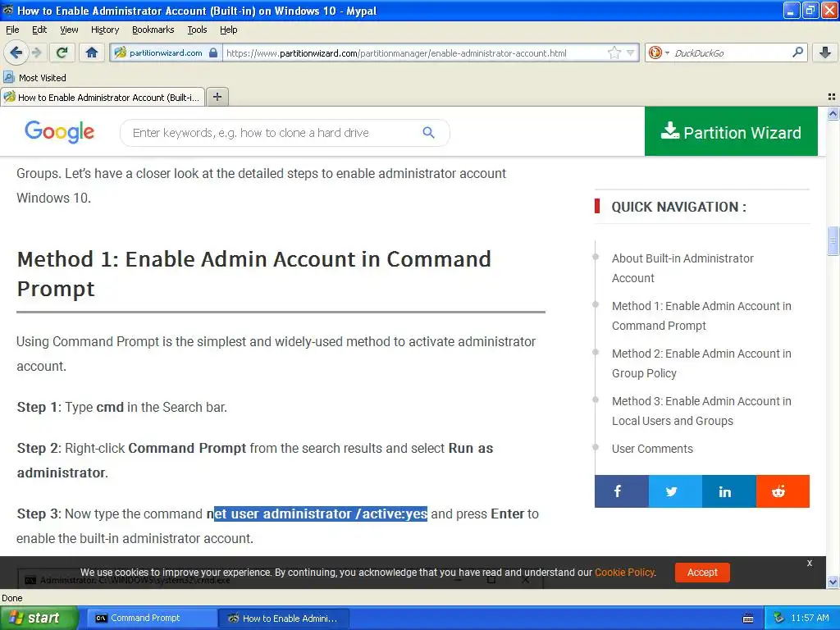Switch to Command Prompt taskbar item
The image size is (840, 630).
click(x=151, y=618)
